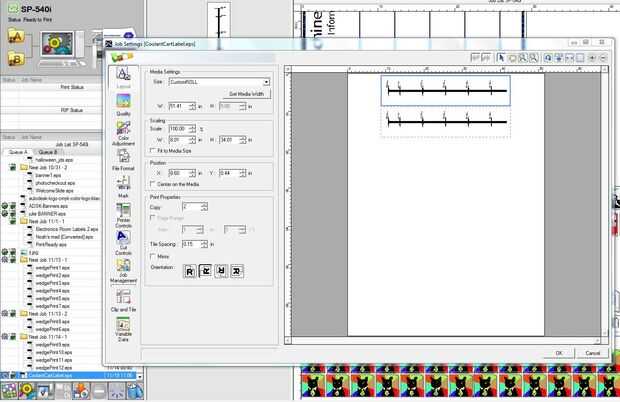Click Queue A folder icon in main window
620x402 pixels.
pyautogui.click(x=16, y=36)
